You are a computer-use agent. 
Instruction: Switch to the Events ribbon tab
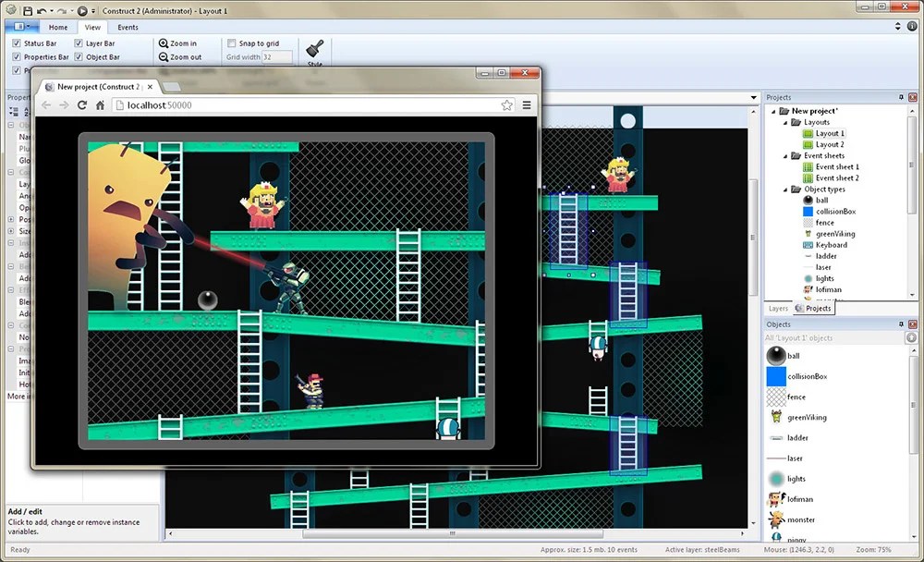pos(128,27)
